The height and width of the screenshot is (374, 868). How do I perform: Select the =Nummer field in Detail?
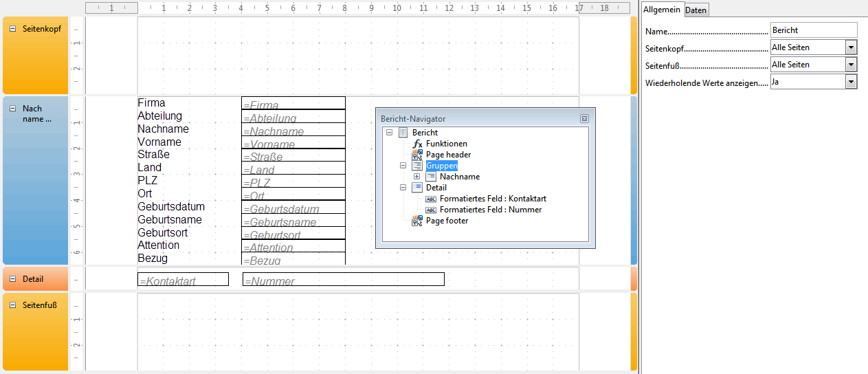[x=344, y=279]
